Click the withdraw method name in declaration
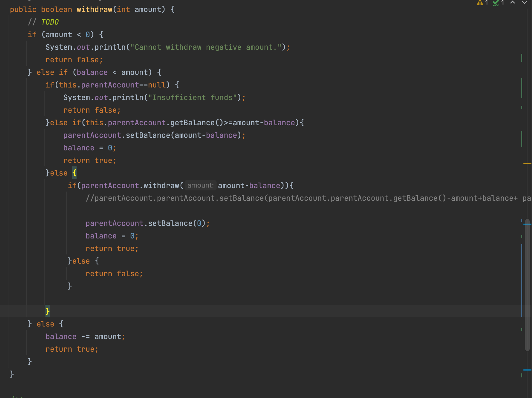The width and height of the screenshot is (532, 398). point(94,9)
